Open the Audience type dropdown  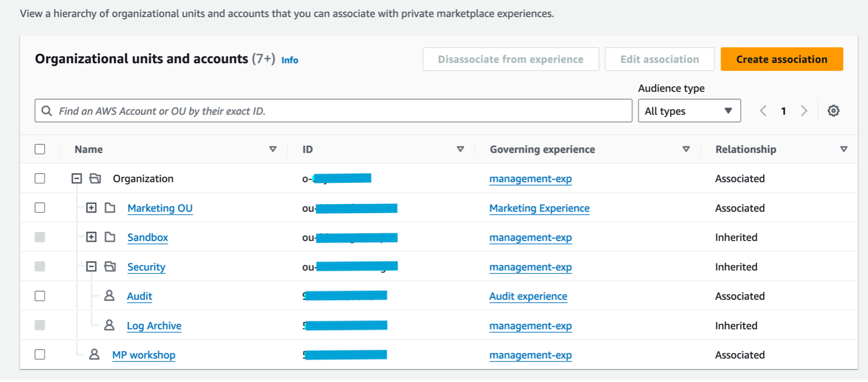[689, 111]
